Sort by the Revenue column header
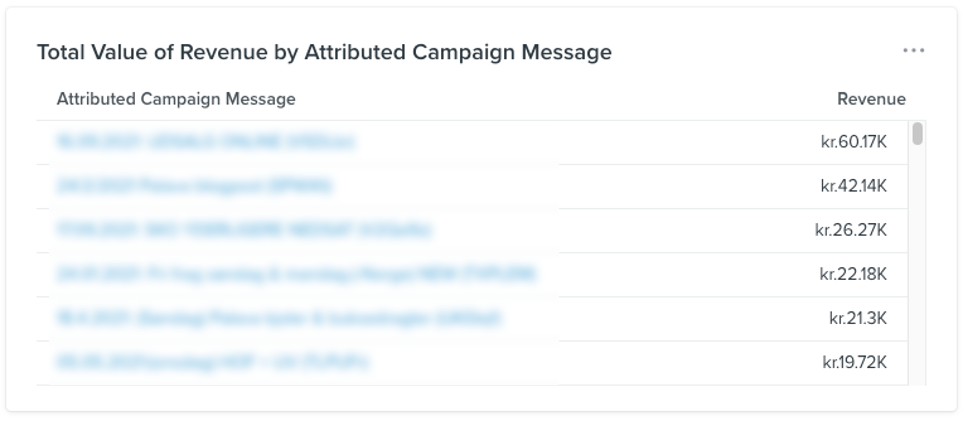Image resolution: width=964 pixels, height=422 pixels. (871, 99)
